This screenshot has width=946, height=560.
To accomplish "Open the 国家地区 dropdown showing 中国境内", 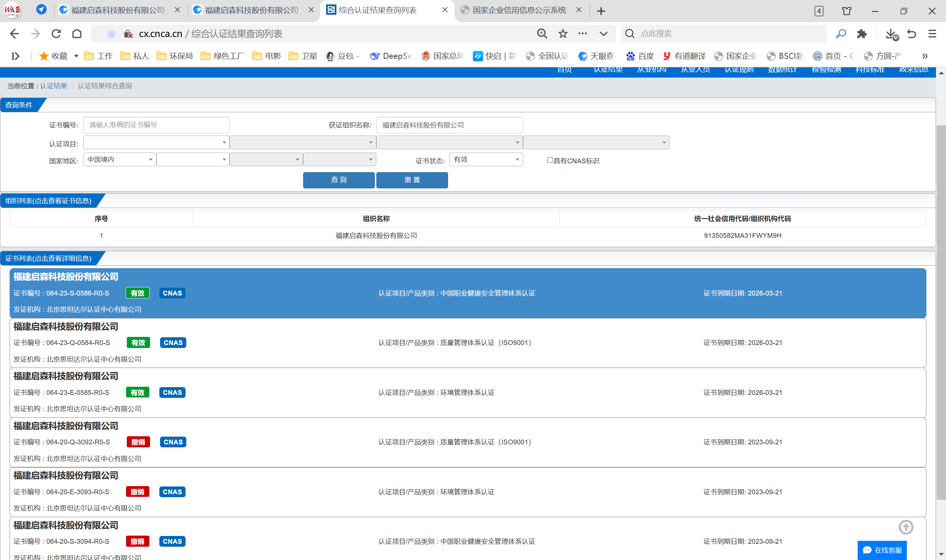I will pos(119,160).
